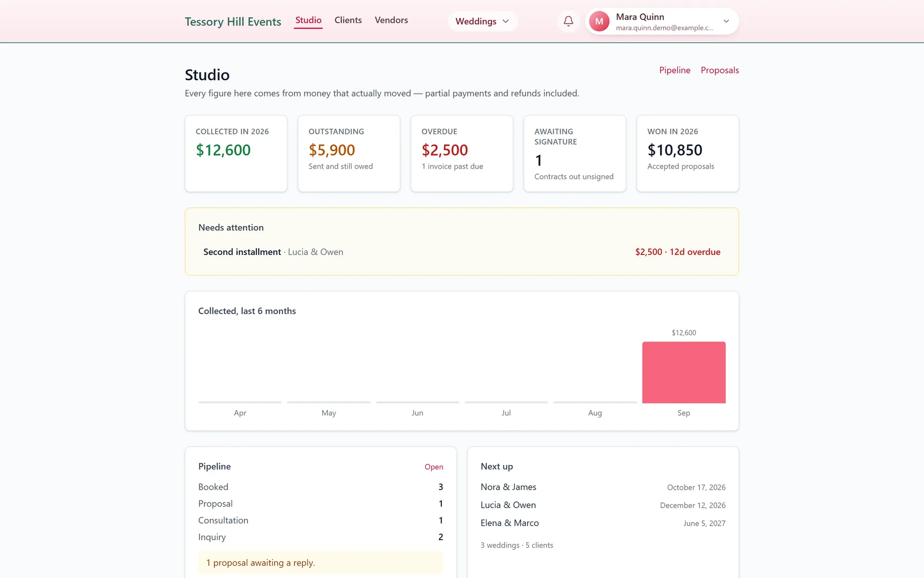Viewport: 924px width, 578px height.
Task: Click the mara.quinn.demo email text
Action: (x=665, y=28)
